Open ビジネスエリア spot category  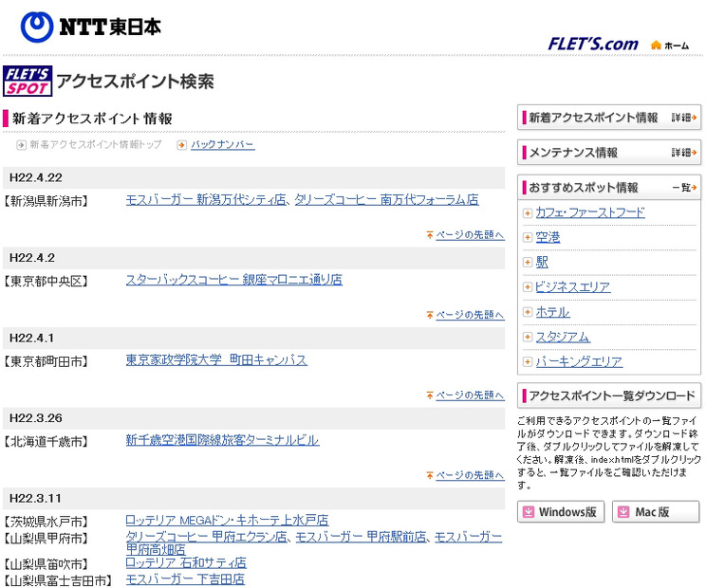click(x=573, y=287)
